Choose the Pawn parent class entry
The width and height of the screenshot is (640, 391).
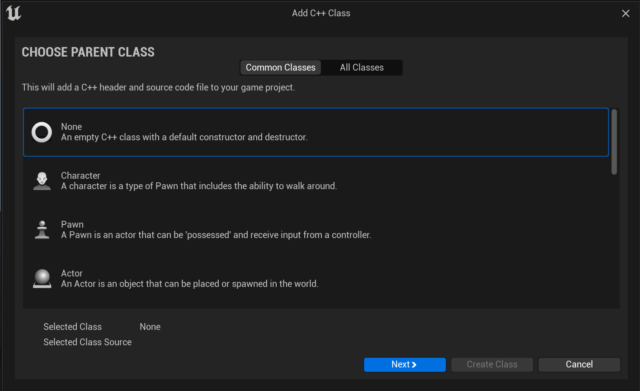click(x=316, y=230)
